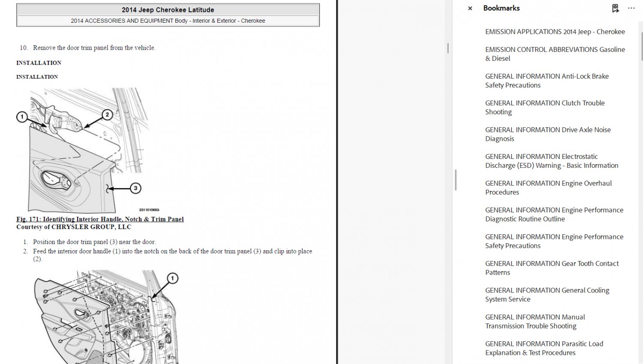Go to Clutch Trouble Shooting bookmark
The image size is (643, 364).
pyautogui.click(x=545, y=107)
